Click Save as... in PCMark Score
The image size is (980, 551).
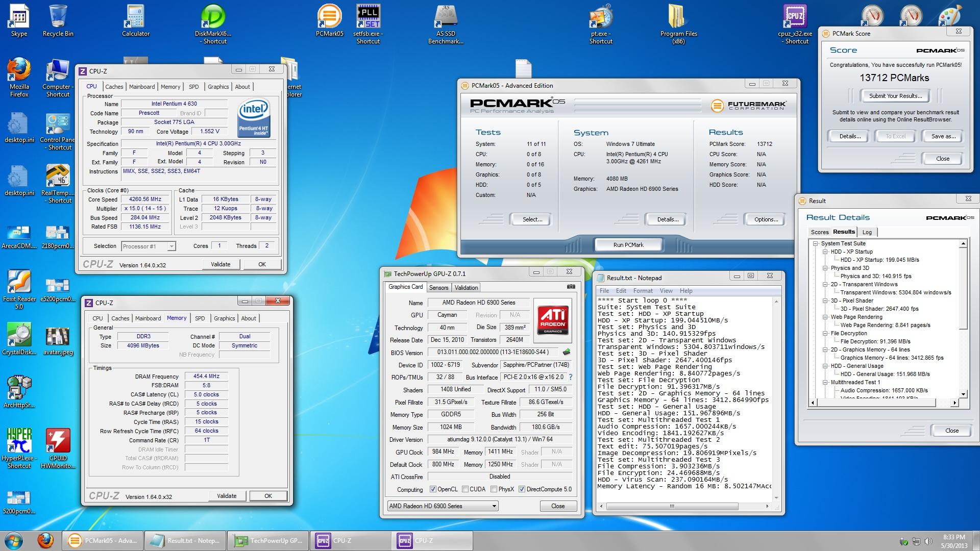pyautogui.click(x=943, y=136)
